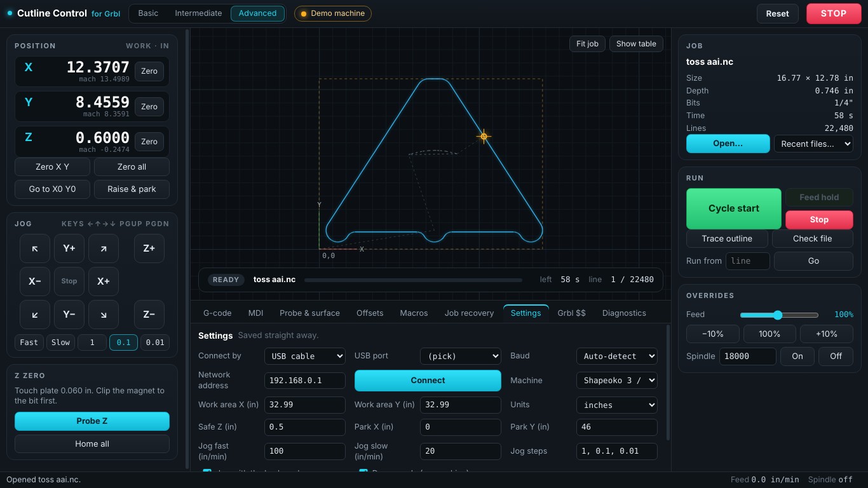Click the Network address field

tap(305, 381)
